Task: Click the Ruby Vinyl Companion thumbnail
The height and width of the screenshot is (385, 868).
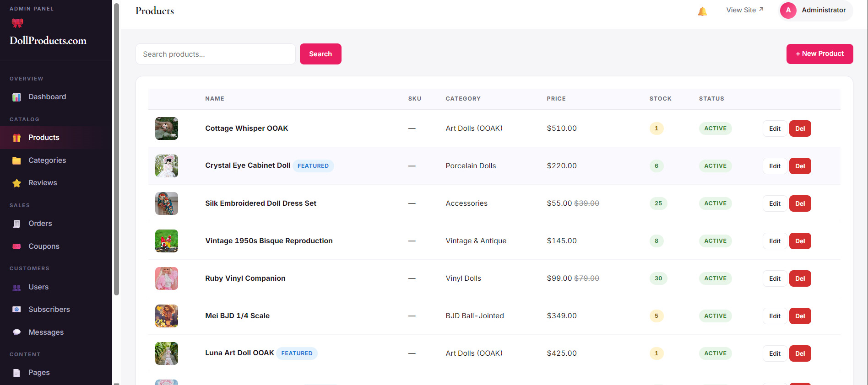Action: [x=167, y=278]
